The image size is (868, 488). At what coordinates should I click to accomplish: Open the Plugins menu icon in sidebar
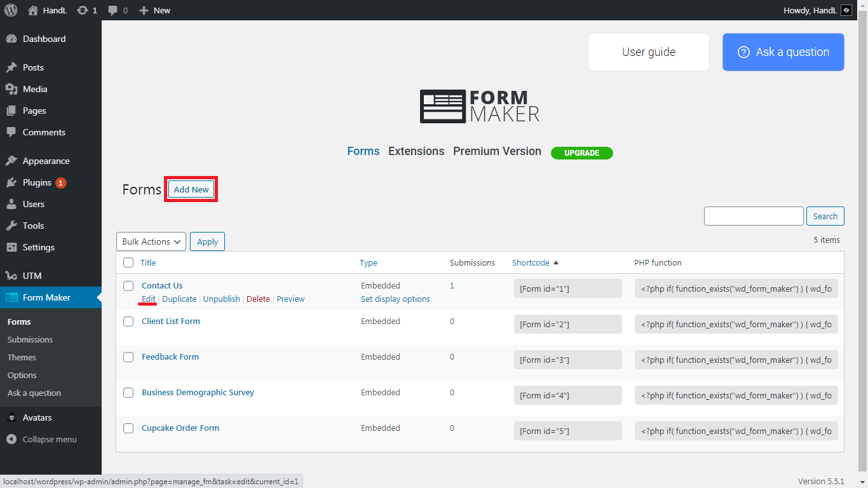pos(11,183)
